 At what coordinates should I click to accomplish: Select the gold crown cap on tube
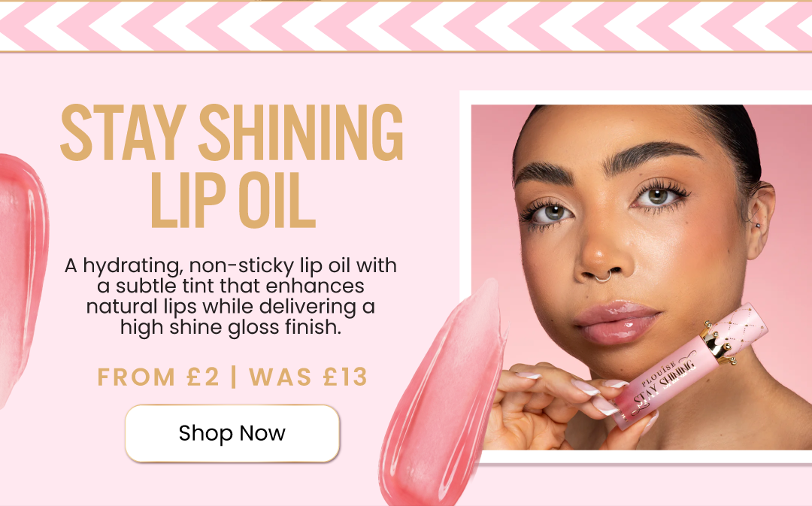(719, 342)
